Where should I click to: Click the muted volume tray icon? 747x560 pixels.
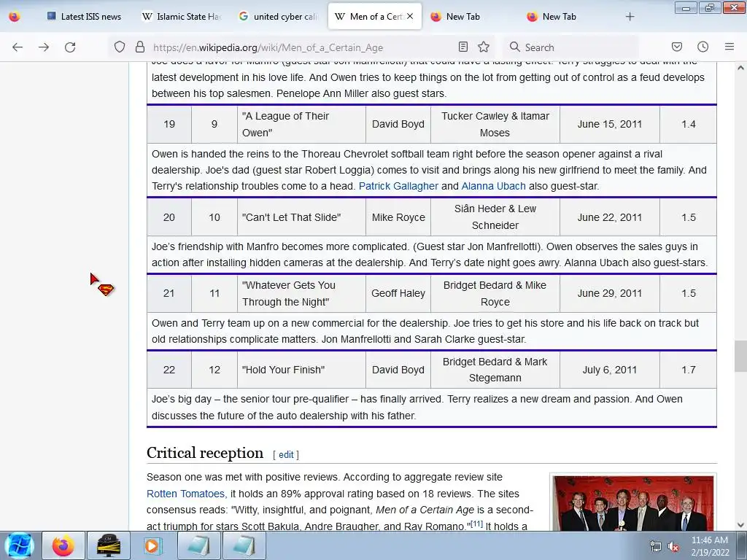click(673, 547)
